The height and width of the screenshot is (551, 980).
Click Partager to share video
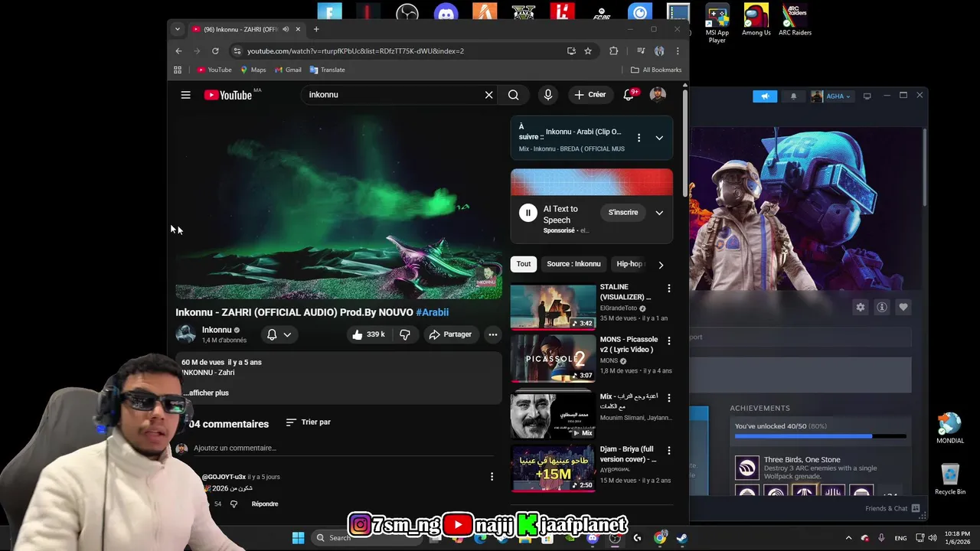click(450, 334)
